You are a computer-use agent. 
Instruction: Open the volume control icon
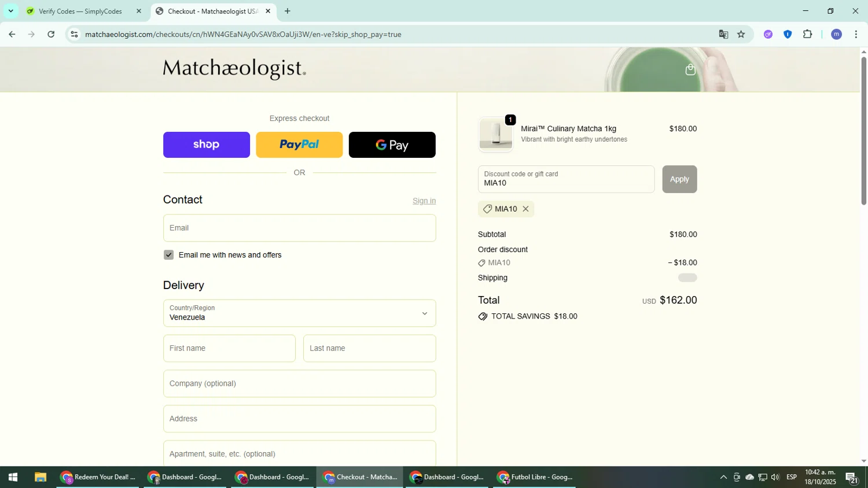point(775,478)
